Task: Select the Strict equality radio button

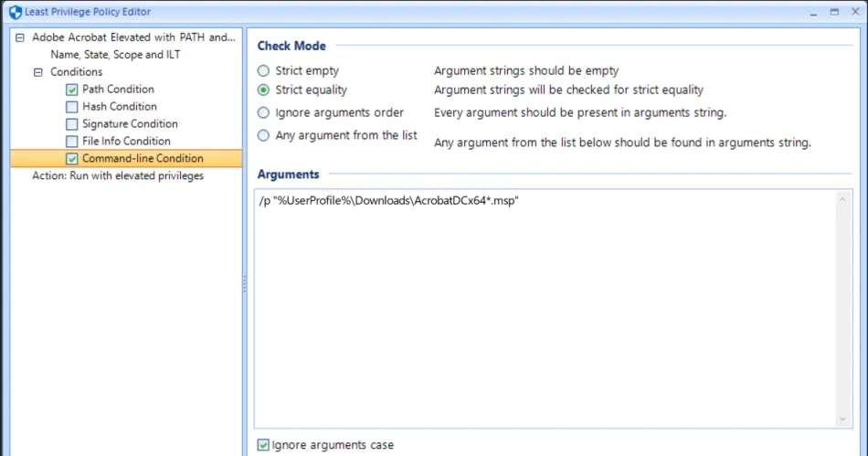Action: 263,90
